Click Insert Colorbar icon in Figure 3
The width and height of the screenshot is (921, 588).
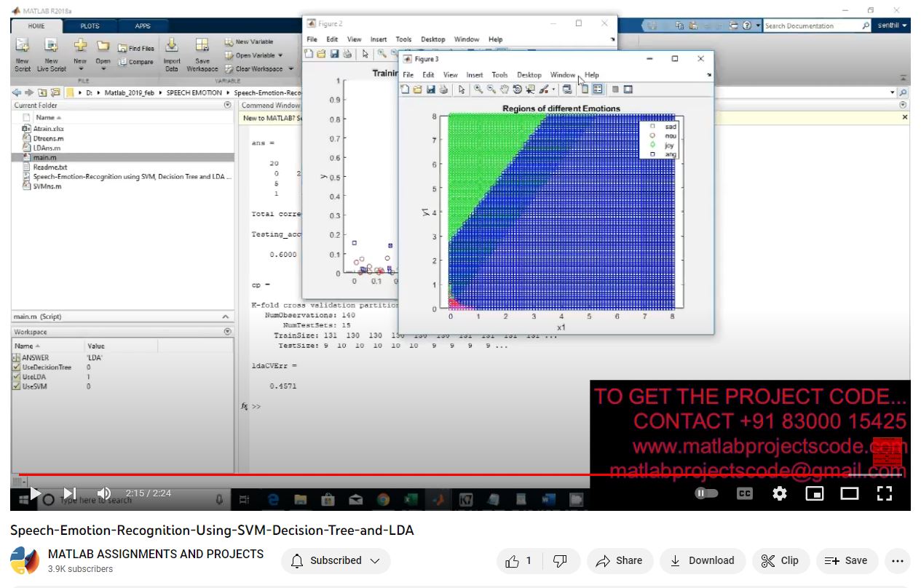(585, 90)
